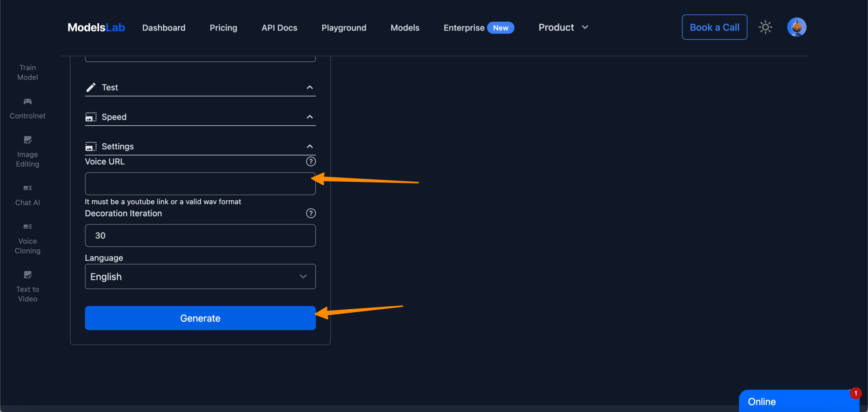Collapse the Speed section chevron
The width and height of the screenshot is (868, 412).
310,117
